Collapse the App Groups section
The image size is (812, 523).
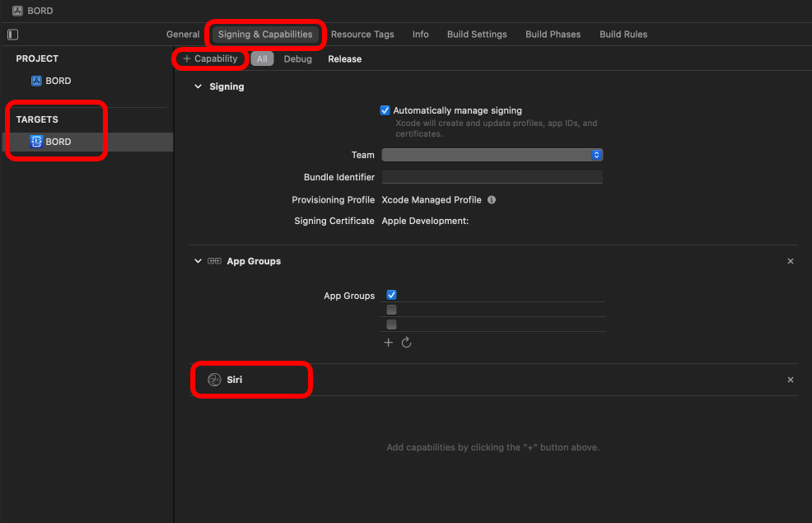click(198, 261)
